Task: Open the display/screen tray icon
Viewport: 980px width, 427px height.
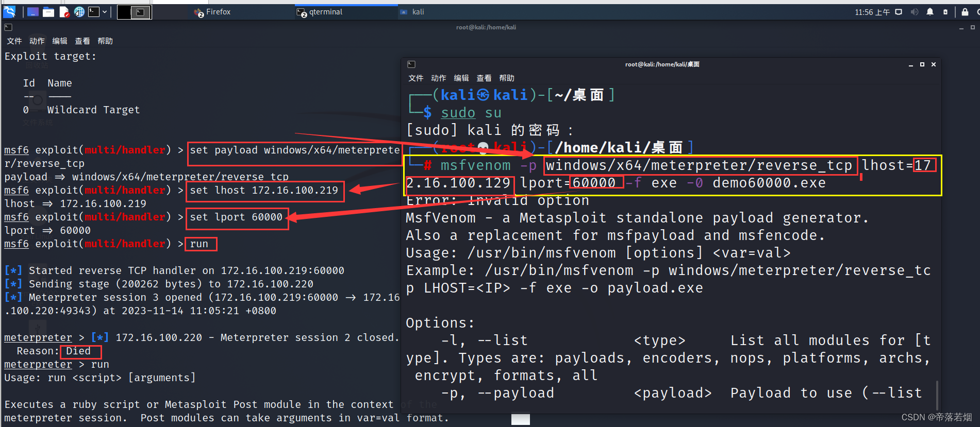Action: tap(899, 12)
